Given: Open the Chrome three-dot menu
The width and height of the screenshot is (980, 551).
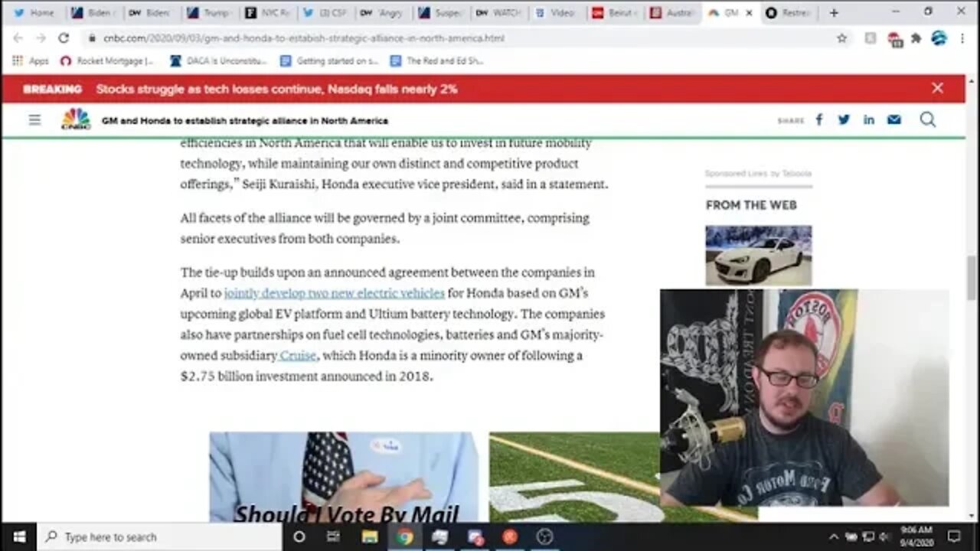Looking at the screenshot, I should 962,37.
